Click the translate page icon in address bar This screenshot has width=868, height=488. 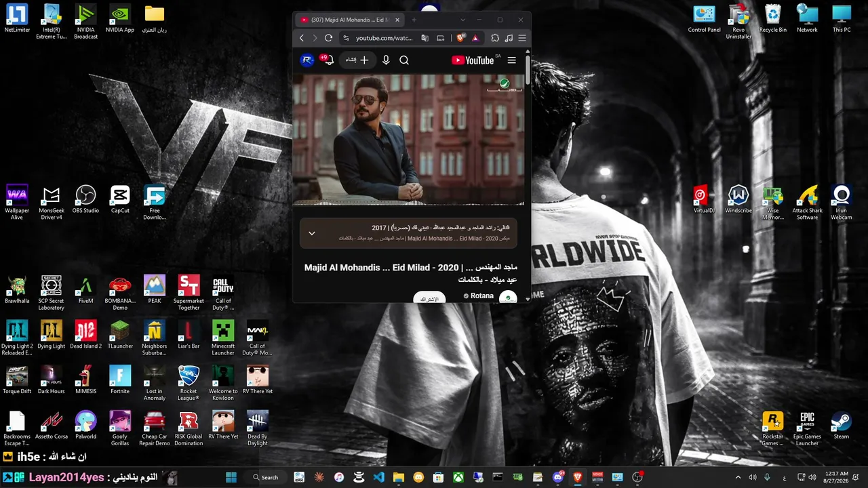[425, 38]
